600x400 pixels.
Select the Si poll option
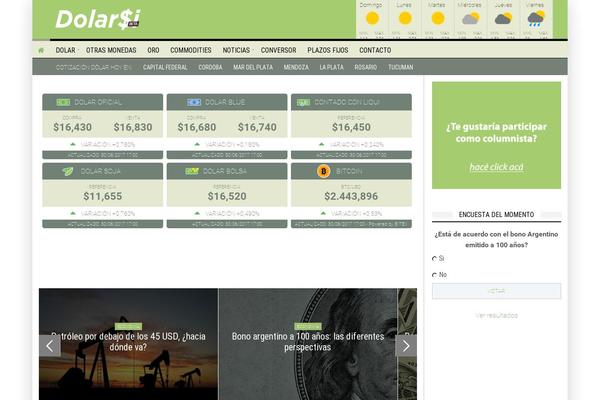(x=434, y=259)
